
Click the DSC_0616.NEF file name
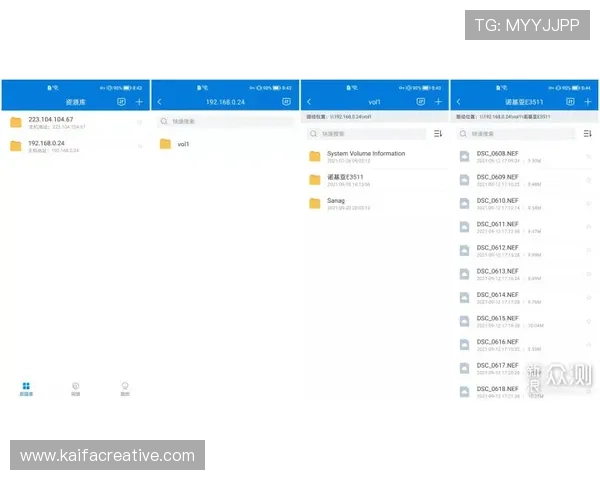497,342
